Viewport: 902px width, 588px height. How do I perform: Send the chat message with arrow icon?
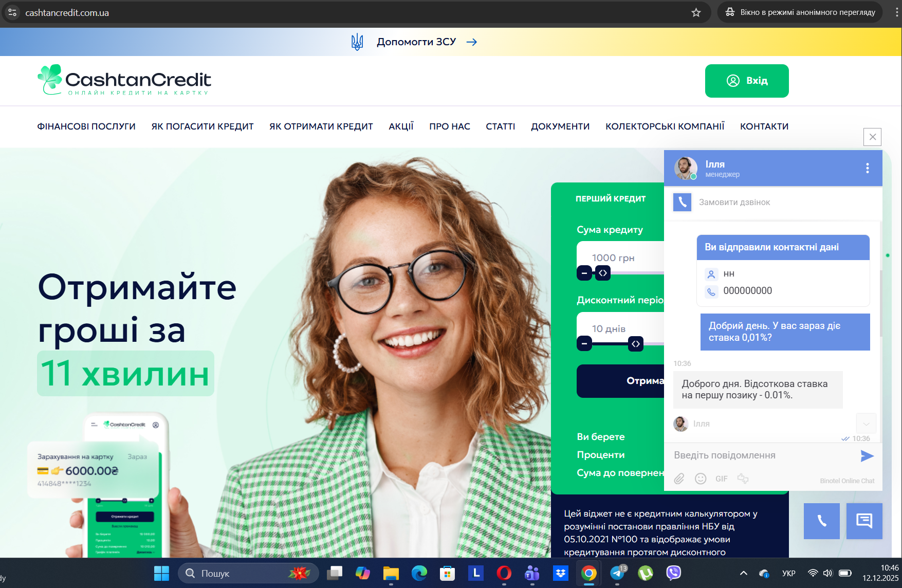(x=867, y=456)
